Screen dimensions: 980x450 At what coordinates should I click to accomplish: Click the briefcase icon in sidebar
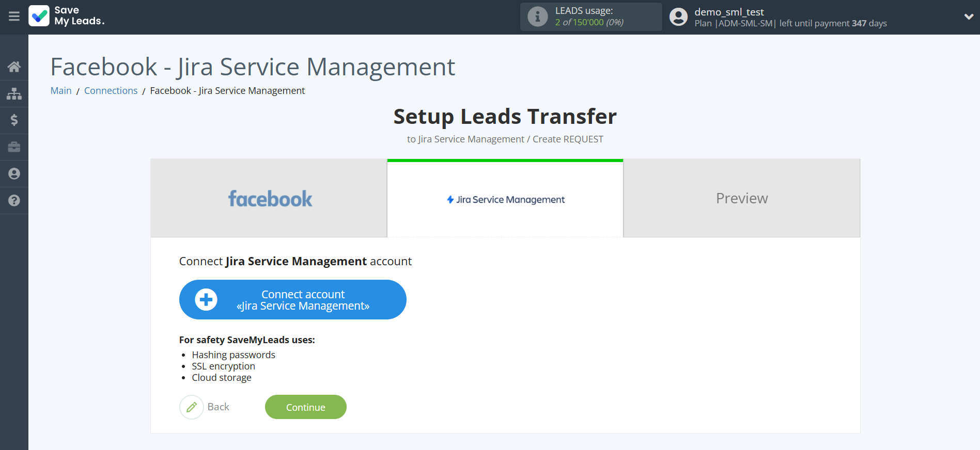[x=14, y=147]
